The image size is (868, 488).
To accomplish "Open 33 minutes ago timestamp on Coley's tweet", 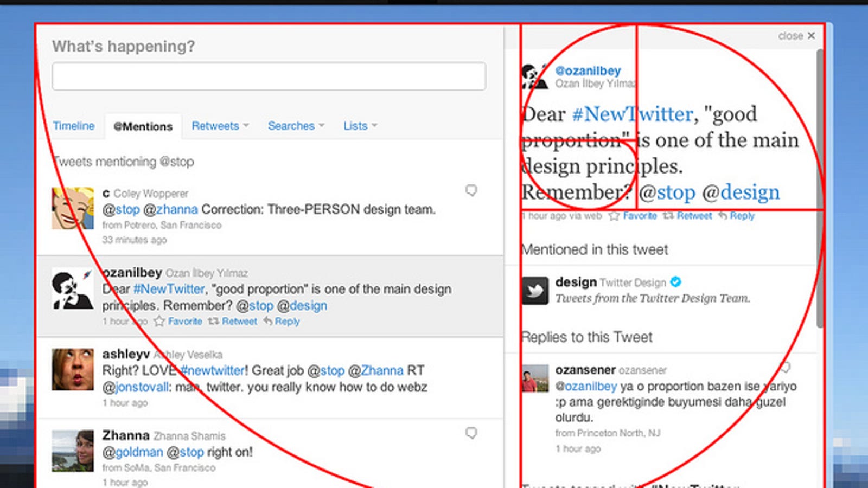I will pyautogui.click(x=135, y=240).
